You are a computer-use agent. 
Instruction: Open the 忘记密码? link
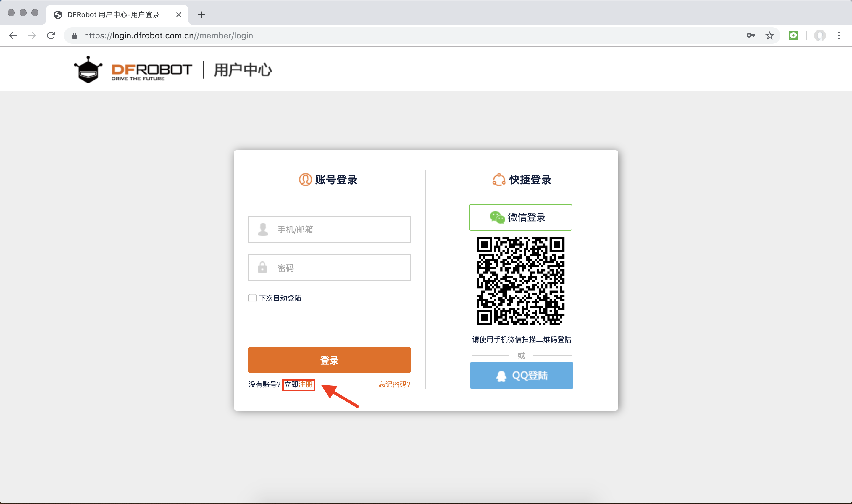point(394,385)
